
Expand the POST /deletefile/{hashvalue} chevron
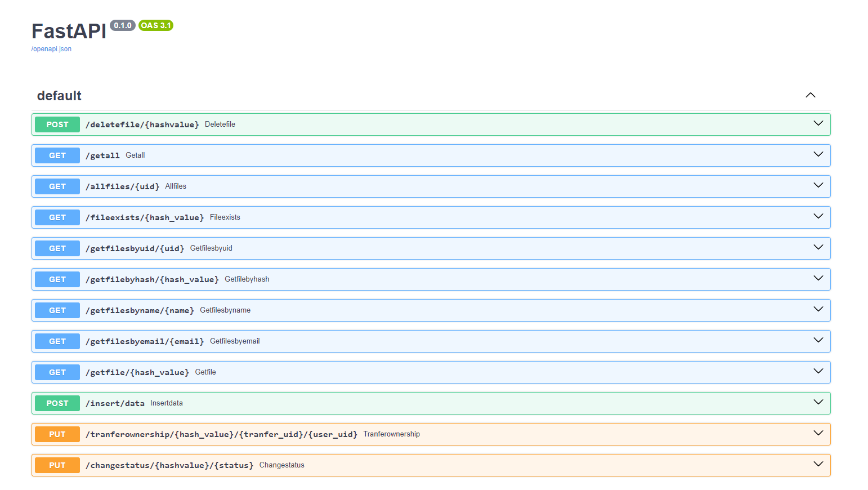(818, 123)
